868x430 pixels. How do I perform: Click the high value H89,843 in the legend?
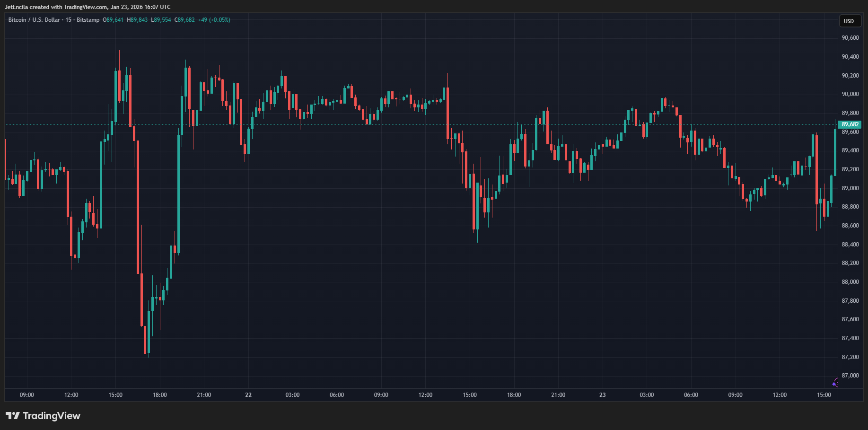[137, 20]
